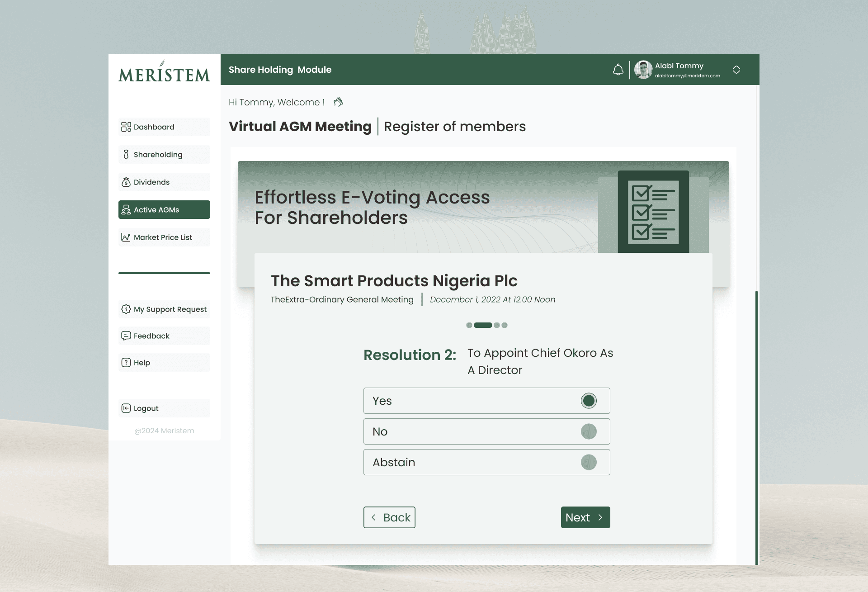Click the Logout arrow icon
This screenshot has width=868, height=592.
click(x=126, y=408)
